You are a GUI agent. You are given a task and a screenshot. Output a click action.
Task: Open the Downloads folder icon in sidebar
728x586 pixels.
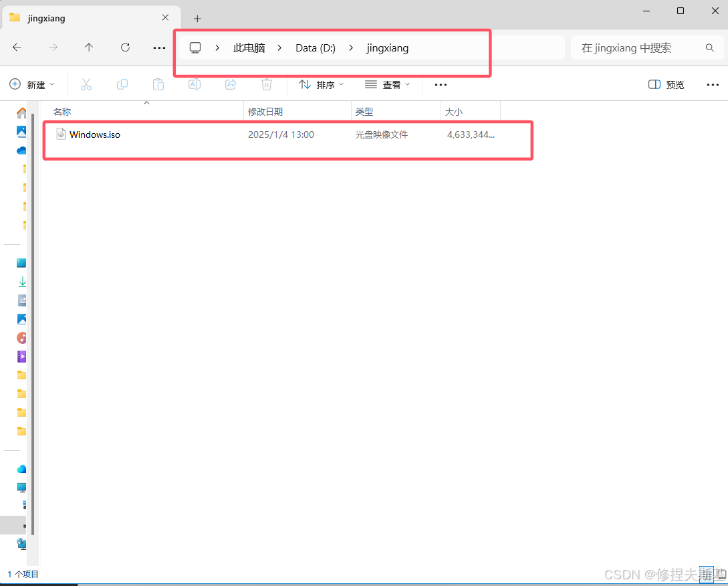21,281
